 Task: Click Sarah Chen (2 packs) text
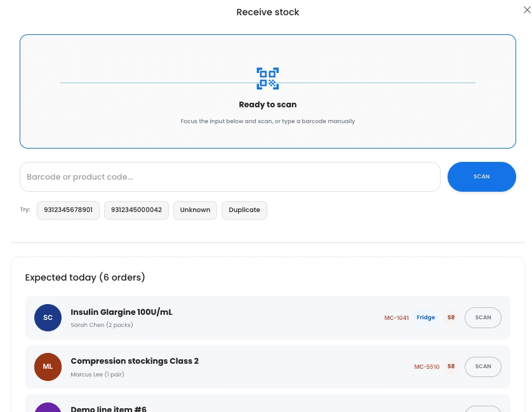(x=102, y=325)
